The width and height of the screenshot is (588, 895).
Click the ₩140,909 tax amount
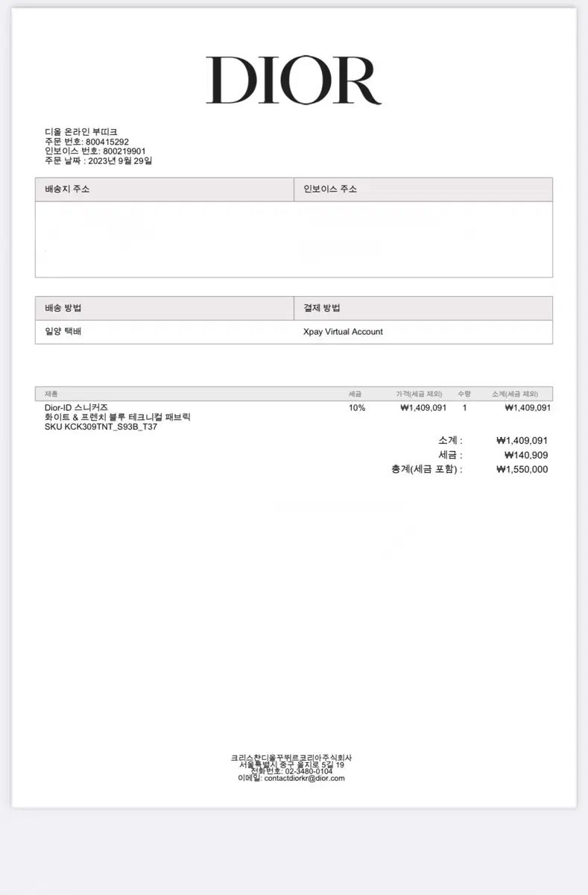[x=526, y=455]
